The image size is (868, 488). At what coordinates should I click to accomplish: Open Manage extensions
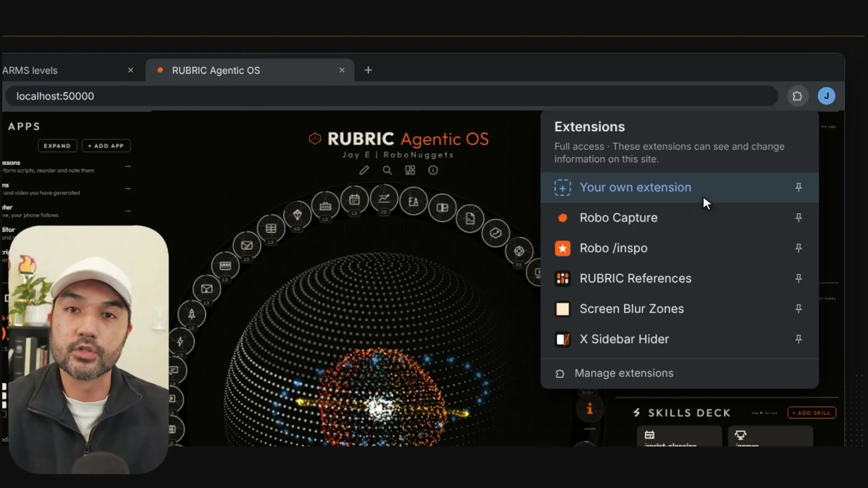(x=679, y=374)
